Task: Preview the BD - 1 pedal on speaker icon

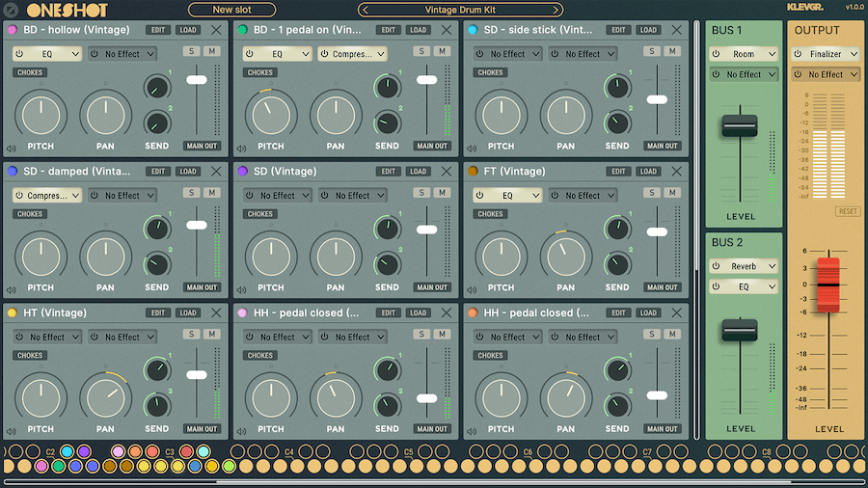Action: [x=241, y=149]
